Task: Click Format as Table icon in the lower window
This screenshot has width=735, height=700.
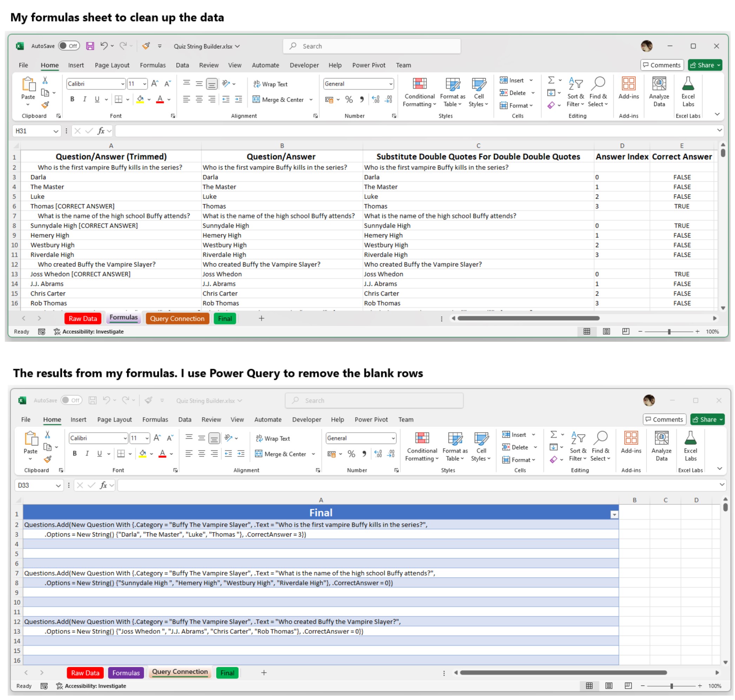Action: 455,438
